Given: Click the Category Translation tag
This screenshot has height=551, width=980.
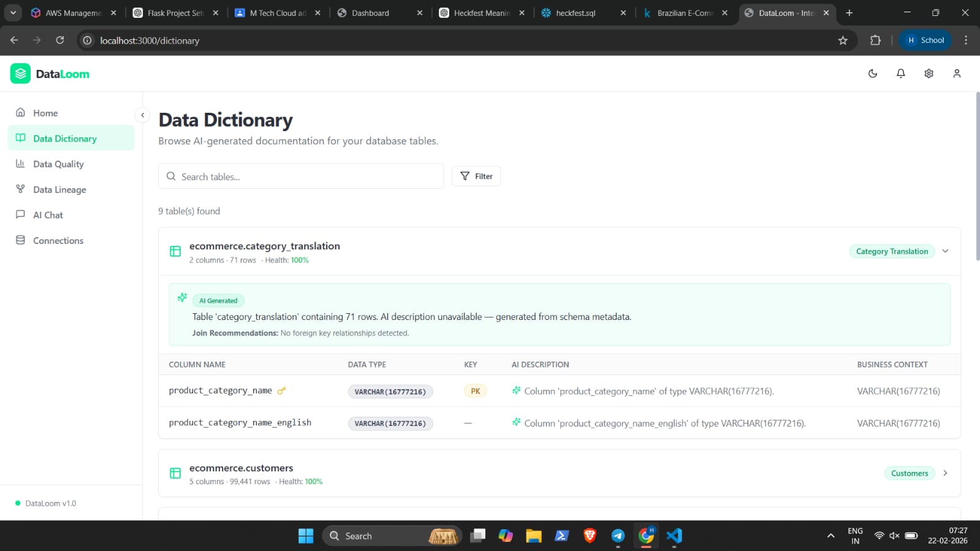Looking at the screenshot, I should tap(892, 251).
